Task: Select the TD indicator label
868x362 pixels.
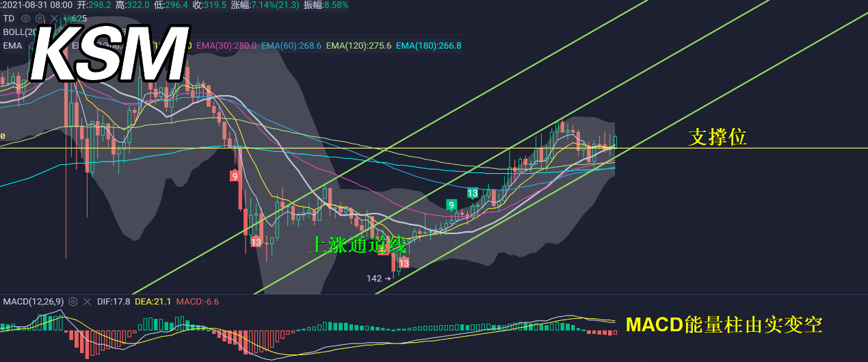Action: [x=9, y=18]
